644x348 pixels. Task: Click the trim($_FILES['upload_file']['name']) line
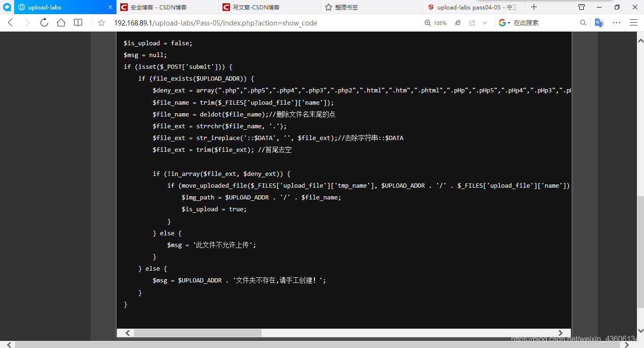[243, 102]
